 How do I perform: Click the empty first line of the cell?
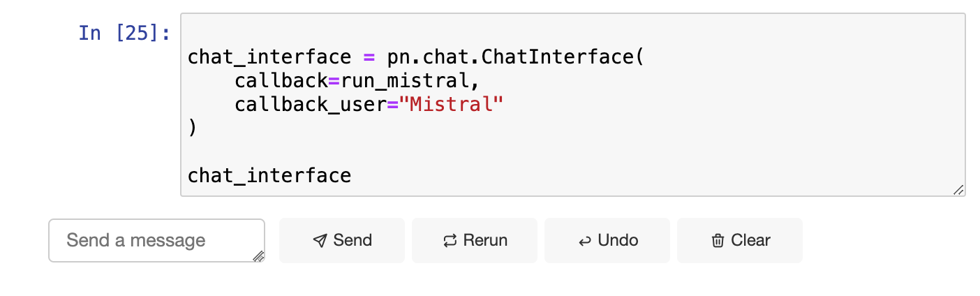572,33
